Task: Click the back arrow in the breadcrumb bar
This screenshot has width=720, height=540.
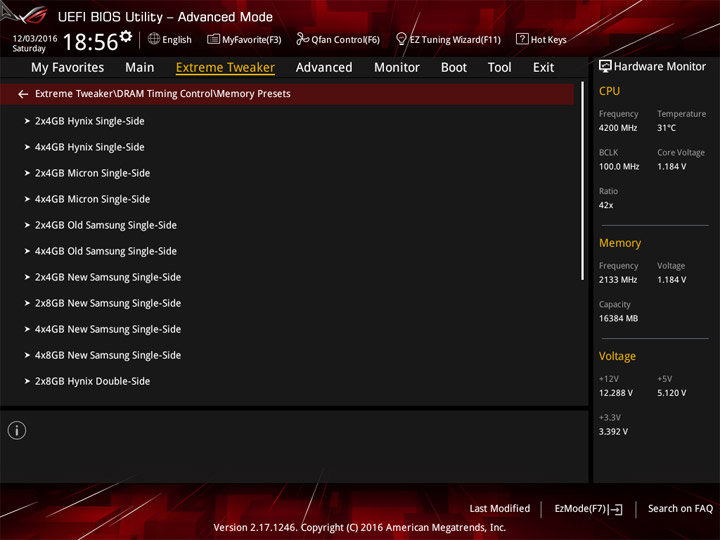Action: (x=23, y=94)
